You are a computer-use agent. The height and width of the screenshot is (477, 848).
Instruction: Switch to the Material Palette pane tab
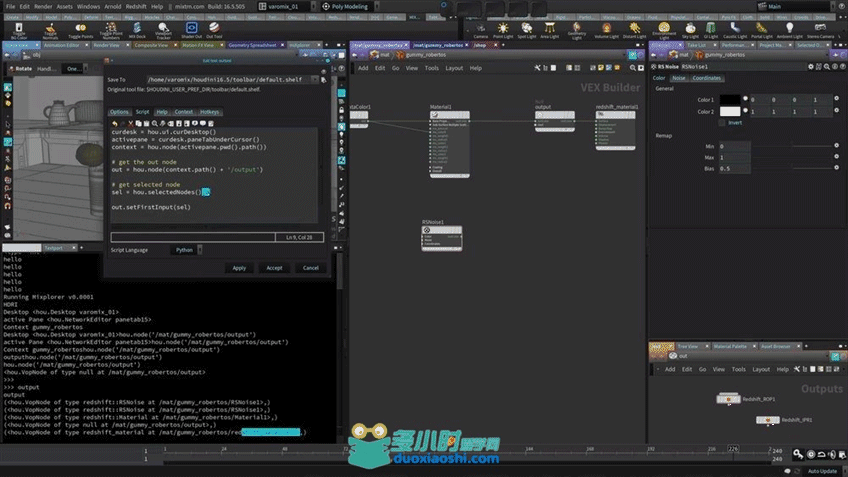click(x=730, y=346)
